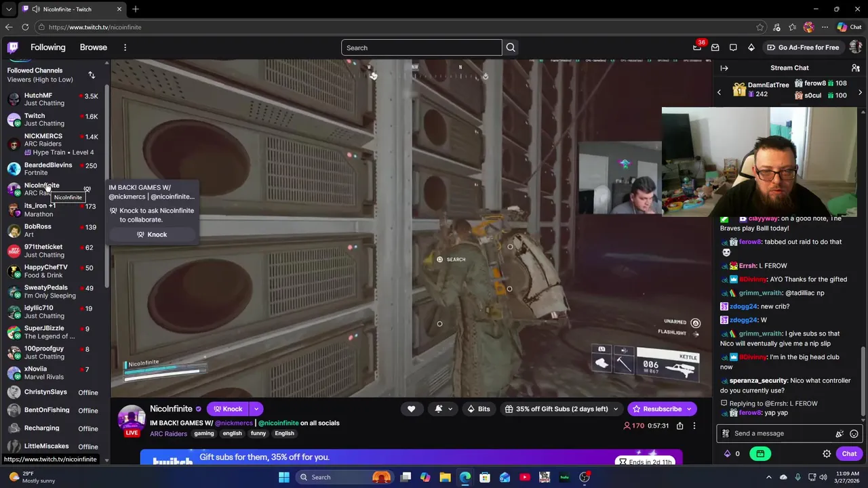Viewport: 868px width, 488px height.
Task: Click the Bits button under stream
Action: point(478,409)
